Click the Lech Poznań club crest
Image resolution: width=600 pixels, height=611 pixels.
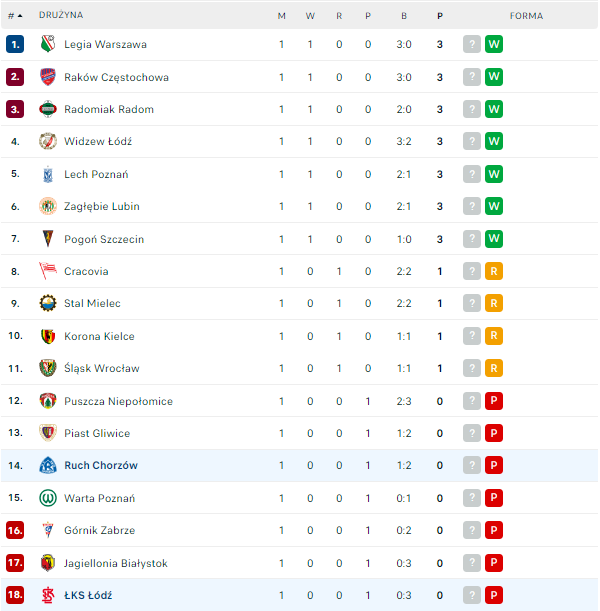(x=47, y=174)
